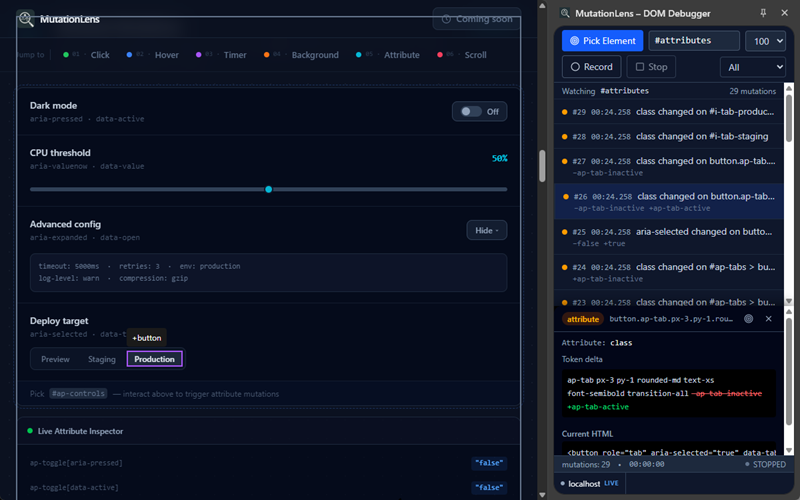
Task: Select mutation #23 class changed row
Action: 669,300
